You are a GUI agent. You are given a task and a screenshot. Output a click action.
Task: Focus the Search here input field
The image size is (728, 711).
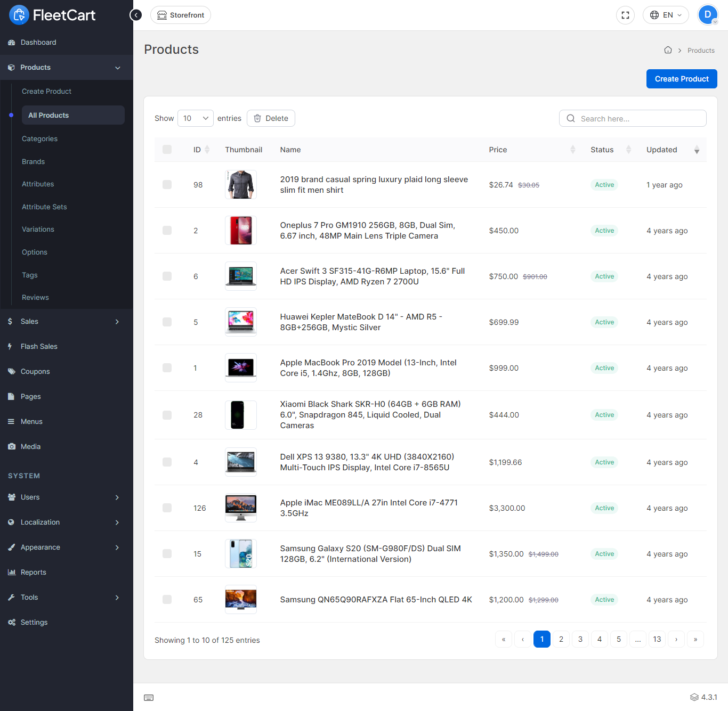coord(633,118)
